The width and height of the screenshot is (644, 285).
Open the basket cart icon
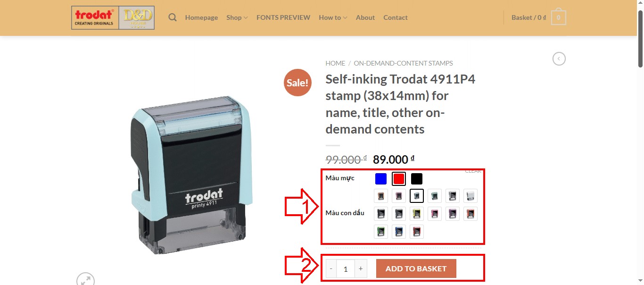click(558, 17)
